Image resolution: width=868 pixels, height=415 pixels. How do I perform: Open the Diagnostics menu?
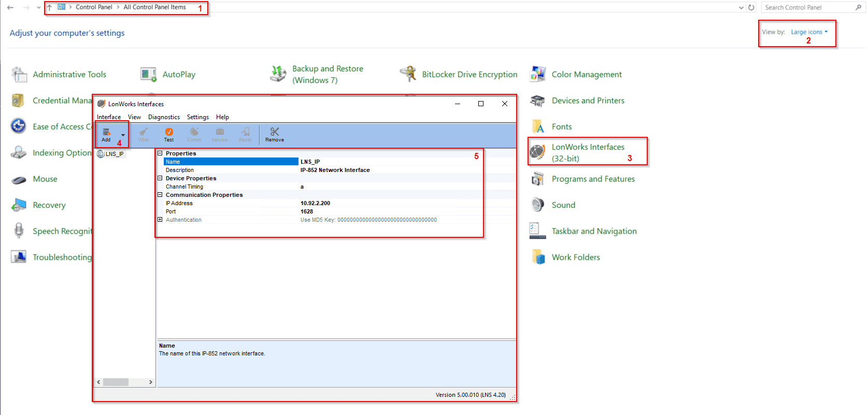(x=164, y=117)
